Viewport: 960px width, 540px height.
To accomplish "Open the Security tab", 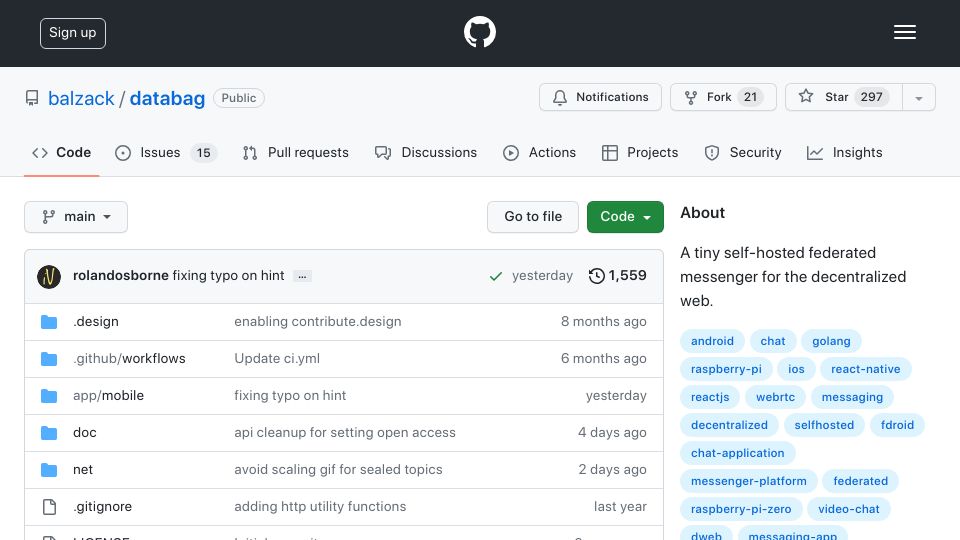I will [x=743, y=152].
